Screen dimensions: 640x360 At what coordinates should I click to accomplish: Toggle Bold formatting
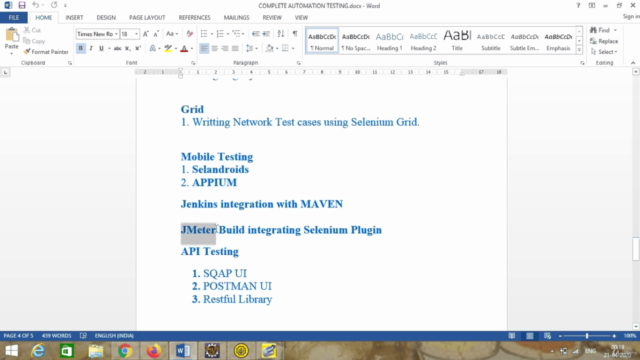(x=80, y=48)
